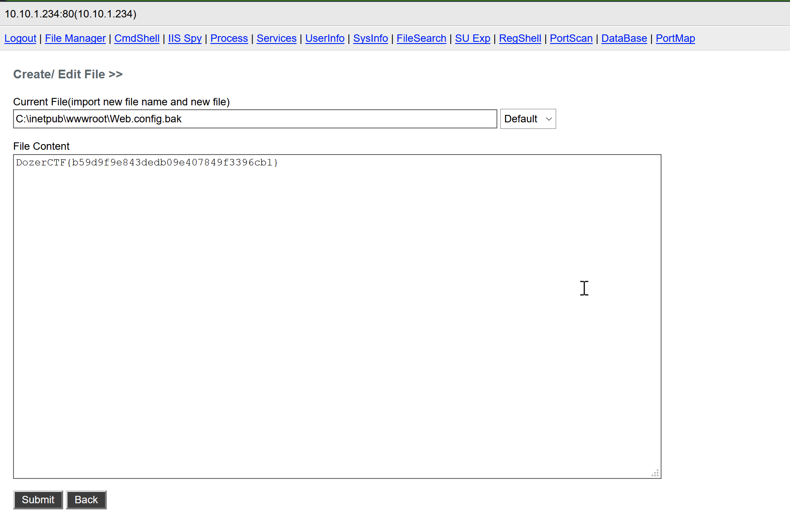
Task: Open the File Manager page
Action: (75, 38)
